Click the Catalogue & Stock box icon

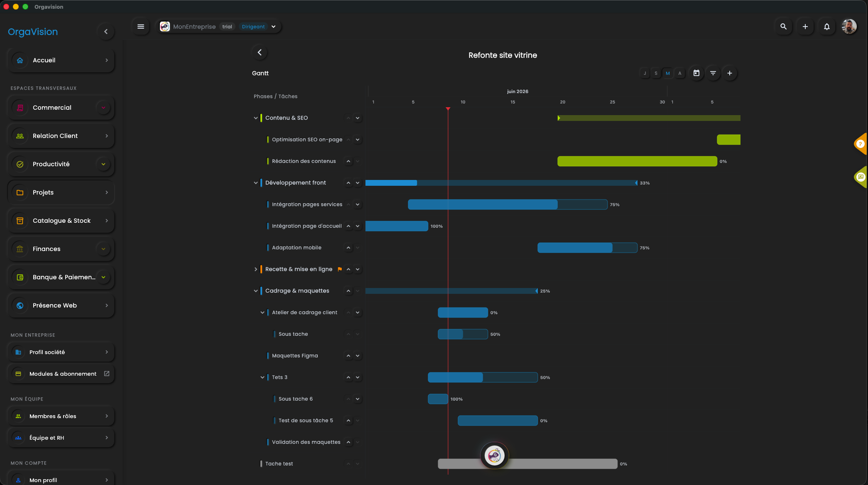20,221
